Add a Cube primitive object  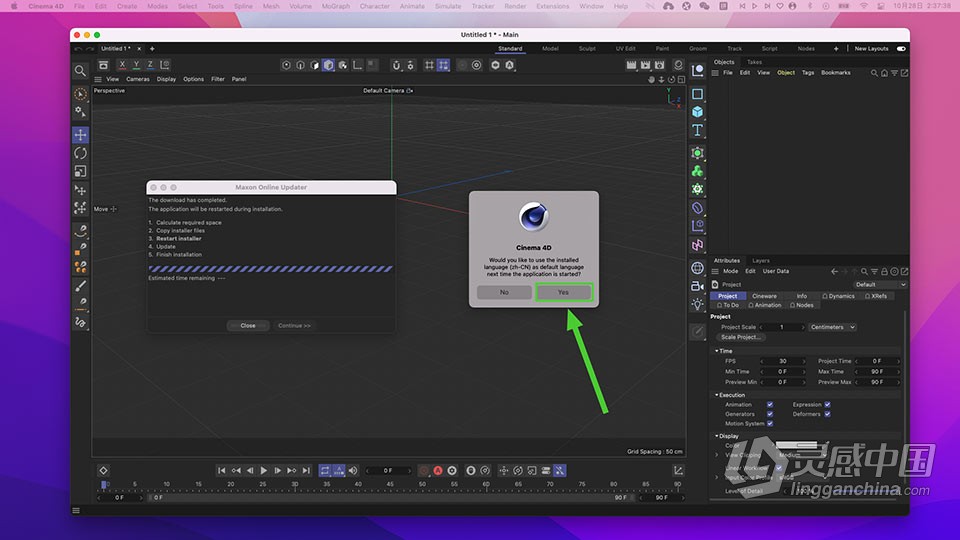[697, 112]
